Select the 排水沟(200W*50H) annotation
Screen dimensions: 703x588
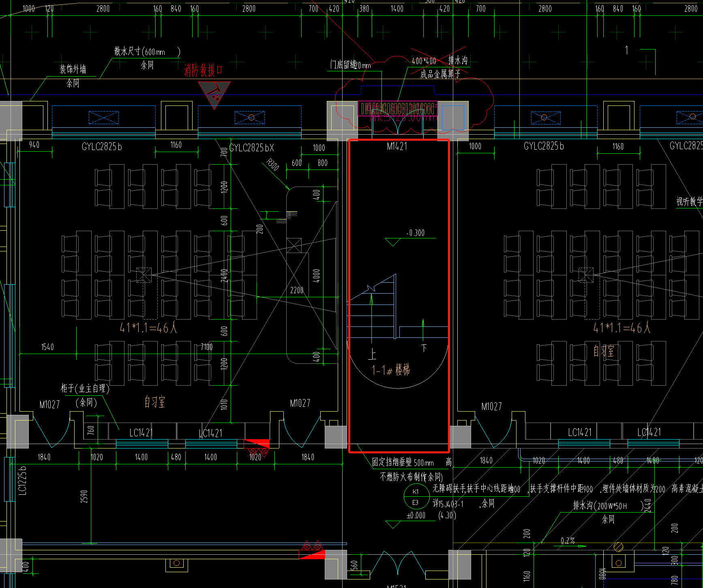click(x=609, y=506)
